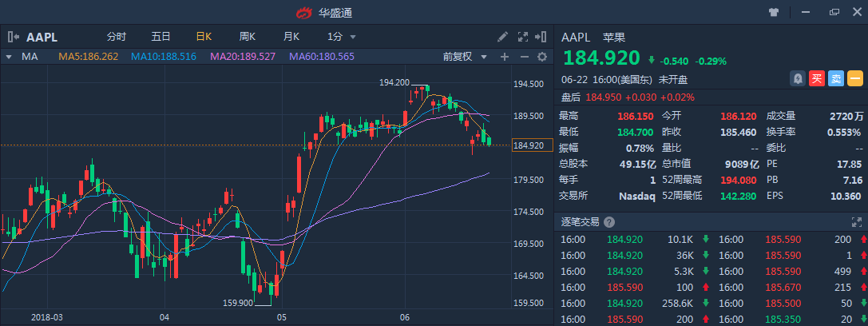Zoom out the chart with minus icon
Screen dimensions: 868x326
click(x=524, y=57)
